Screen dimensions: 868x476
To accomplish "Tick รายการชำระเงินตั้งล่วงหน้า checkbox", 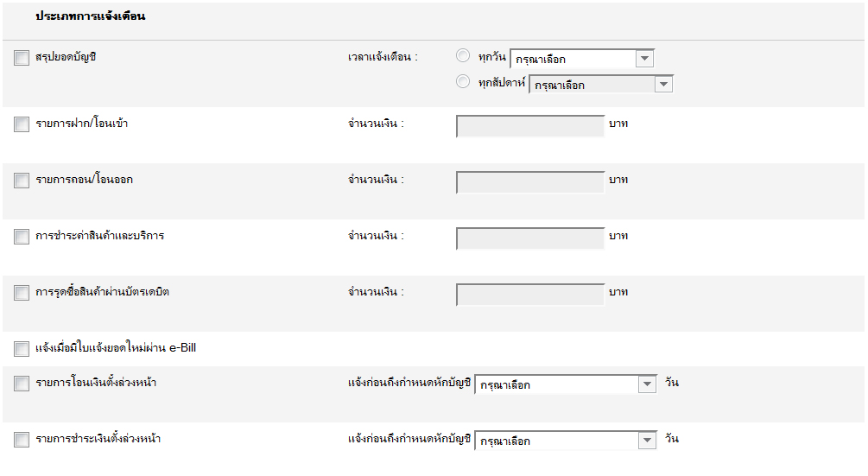I will [22, 440].
